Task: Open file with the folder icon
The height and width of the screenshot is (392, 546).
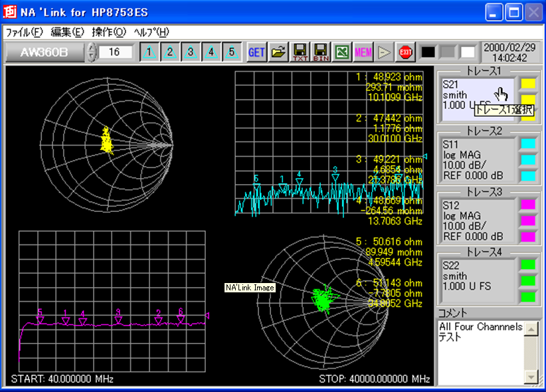Action: pyautogui.click(x=278, y=52)
